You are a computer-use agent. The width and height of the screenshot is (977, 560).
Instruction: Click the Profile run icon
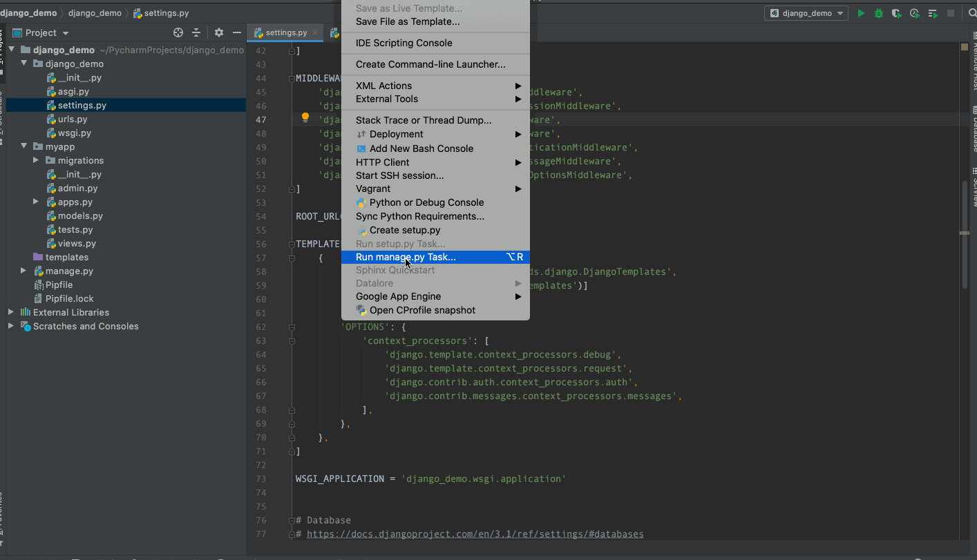pyautogui.click(x=915, y=13)
